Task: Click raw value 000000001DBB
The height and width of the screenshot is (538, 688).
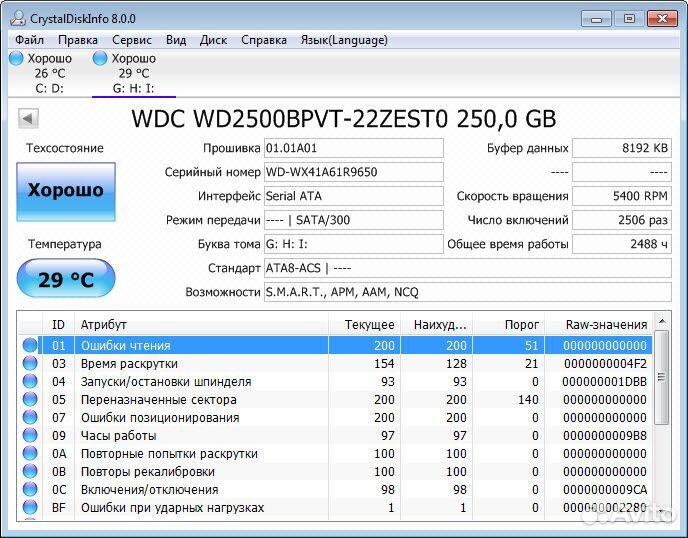Action: [x=605, y=382]
